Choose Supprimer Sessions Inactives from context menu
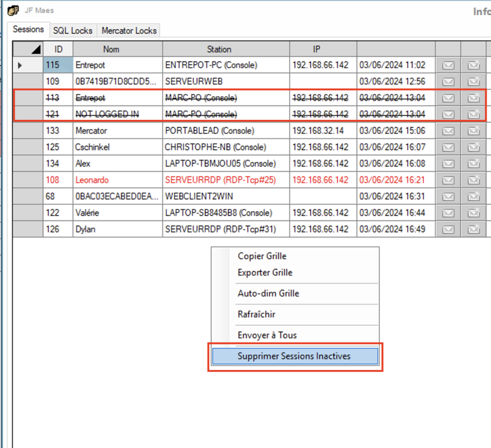Viewport: 491px width, 448px height. coord(294,356)
